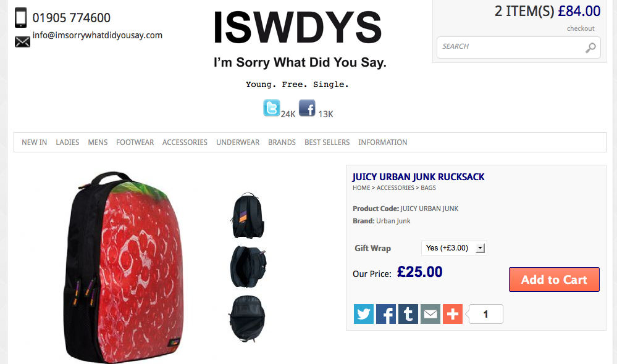Screen dimensions: 617x364
Task: Click the Twitter icon below the tagline
Action: coord(272,108)
